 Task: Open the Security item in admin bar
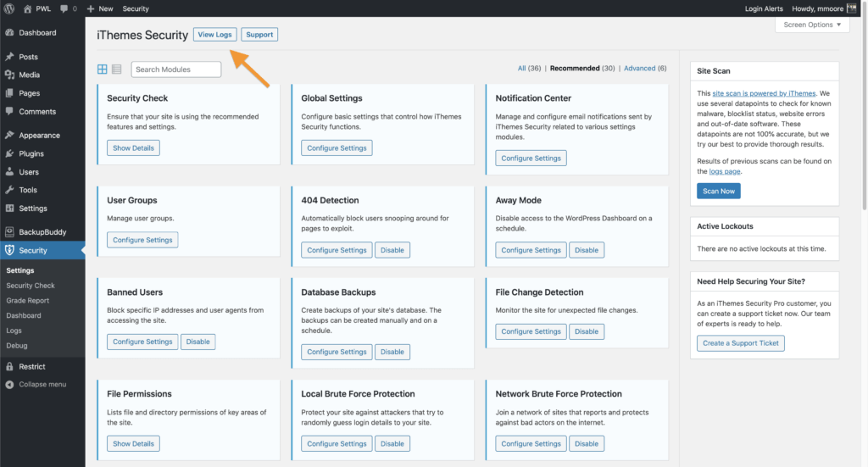pos(136,8)
